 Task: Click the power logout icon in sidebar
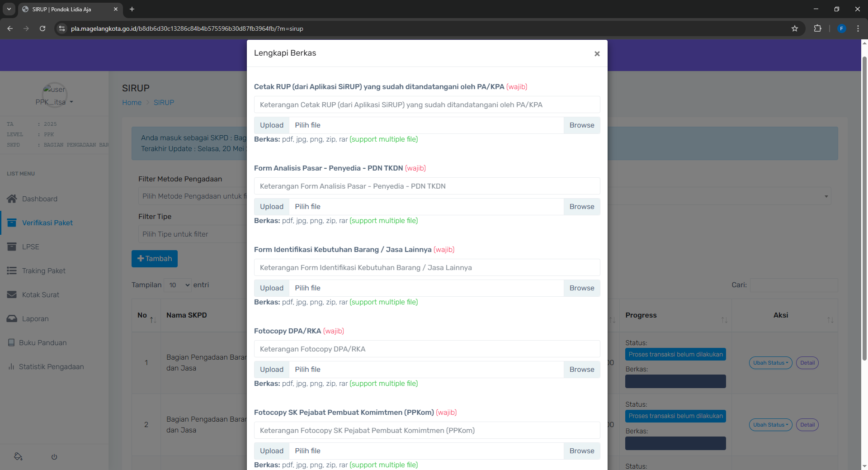click(x=54, y=457)
